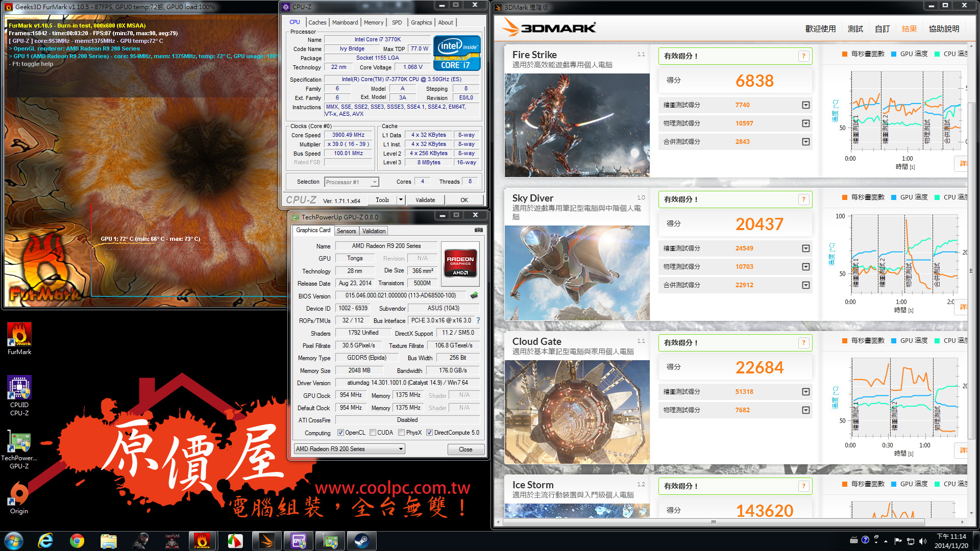
Task: Open 協助說明 in 3DMark navigation
Action: pos(944,29)
